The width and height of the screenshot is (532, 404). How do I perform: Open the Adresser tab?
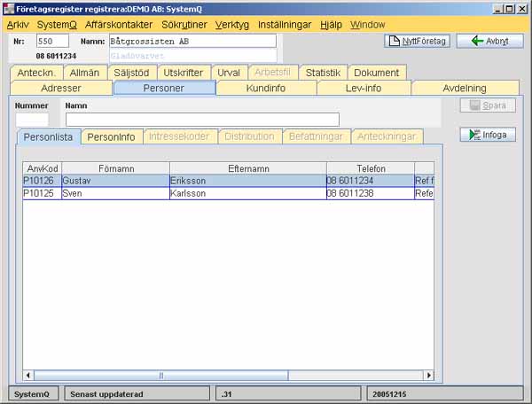61,88
